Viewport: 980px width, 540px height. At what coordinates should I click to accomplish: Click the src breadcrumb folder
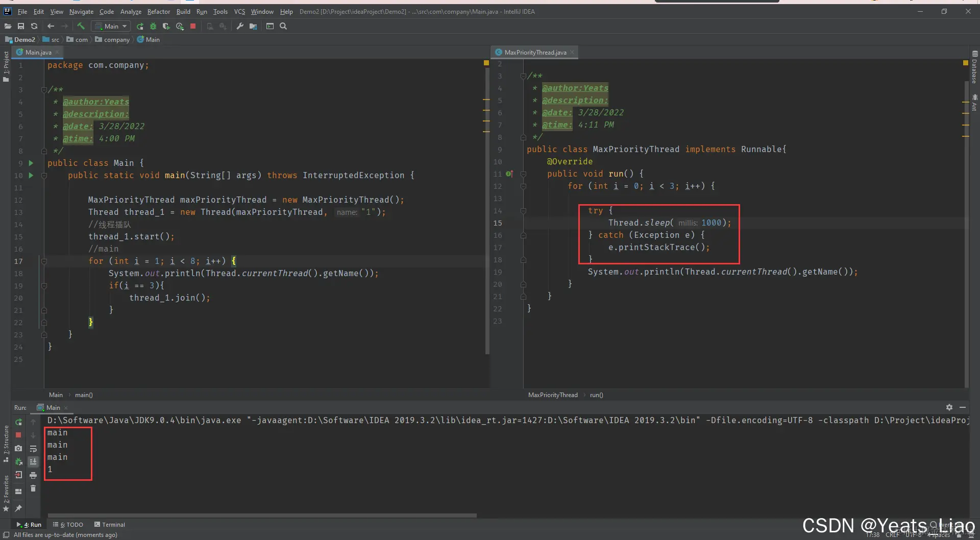pyautogui.click(x=51, y=39)
